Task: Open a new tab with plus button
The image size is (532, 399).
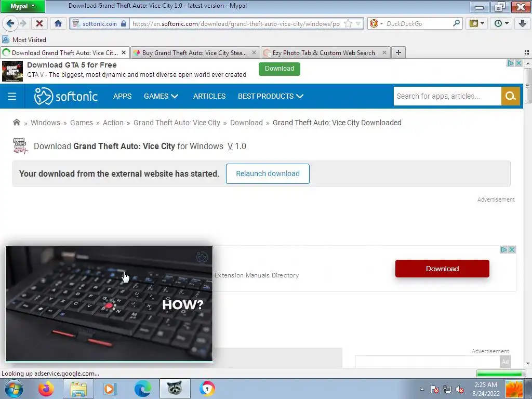Action: 398,52
